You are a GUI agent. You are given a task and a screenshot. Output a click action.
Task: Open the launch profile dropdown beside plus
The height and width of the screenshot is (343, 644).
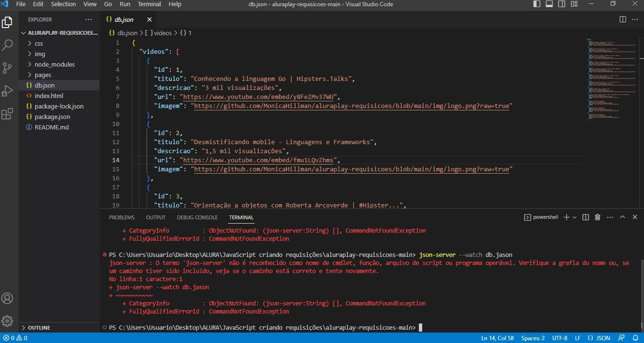click(575, 217)
